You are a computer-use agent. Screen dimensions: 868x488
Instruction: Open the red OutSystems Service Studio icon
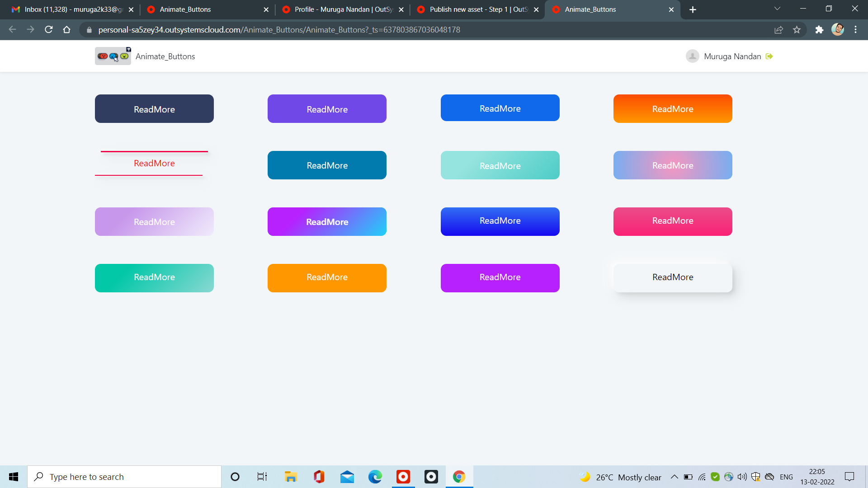tap(403, 477)
